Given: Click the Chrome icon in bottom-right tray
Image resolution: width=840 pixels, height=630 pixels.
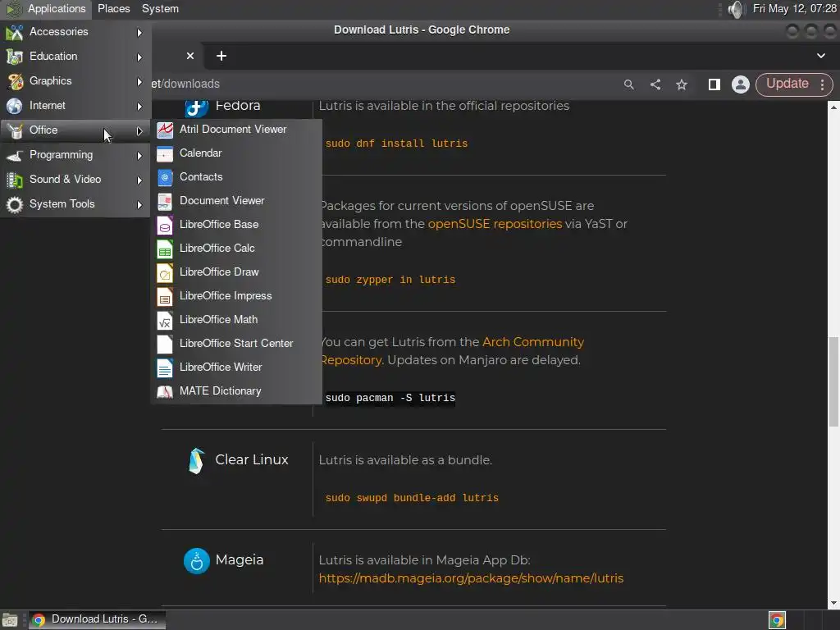Looking at the screenshot, I should pos(777,620).
